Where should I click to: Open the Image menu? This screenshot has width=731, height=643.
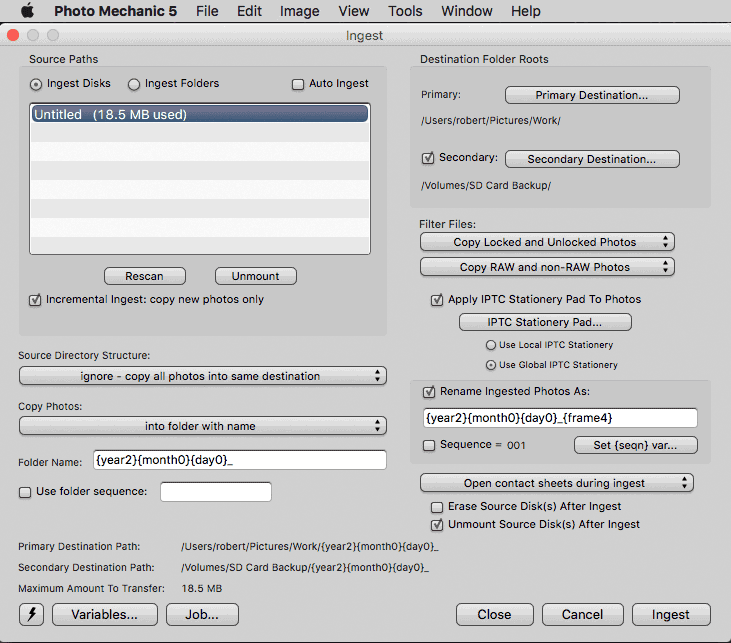pyautogui.click(x=299, y=11)
